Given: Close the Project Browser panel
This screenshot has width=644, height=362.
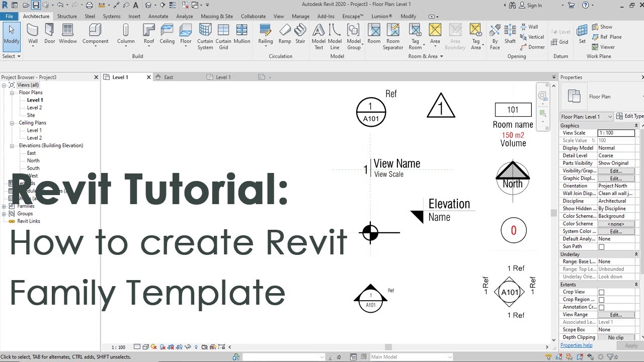Looking at the screenshot, I should (96, 77).
